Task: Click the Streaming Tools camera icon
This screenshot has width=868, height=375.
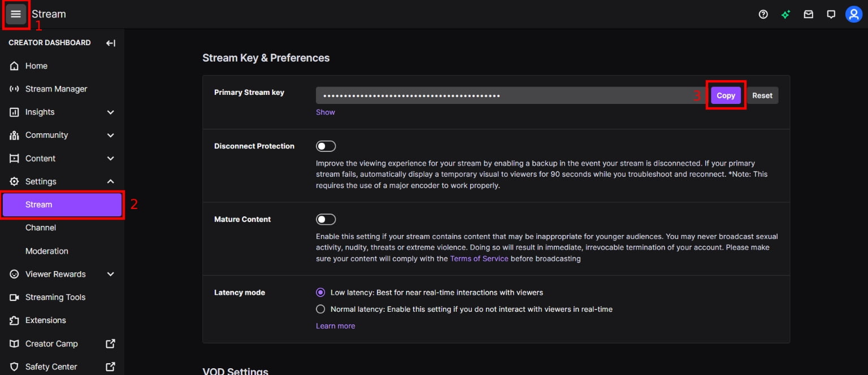Action: pos(15,298)
